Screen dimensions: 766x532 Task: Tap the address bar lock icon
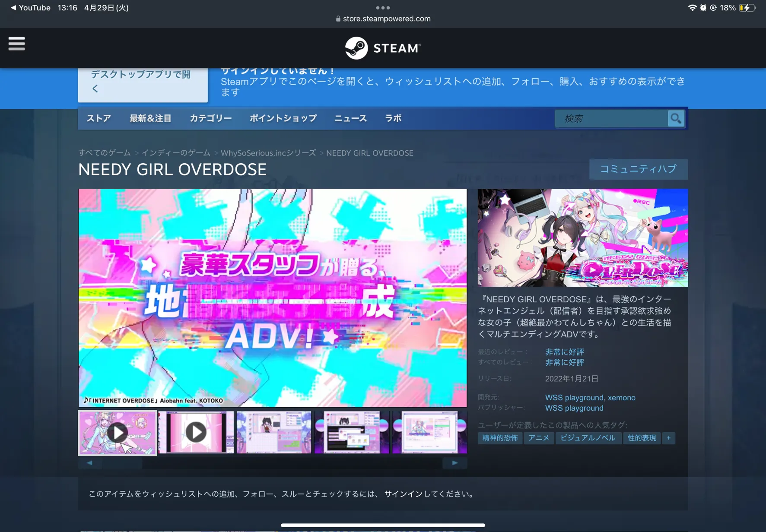pos(338,19)
